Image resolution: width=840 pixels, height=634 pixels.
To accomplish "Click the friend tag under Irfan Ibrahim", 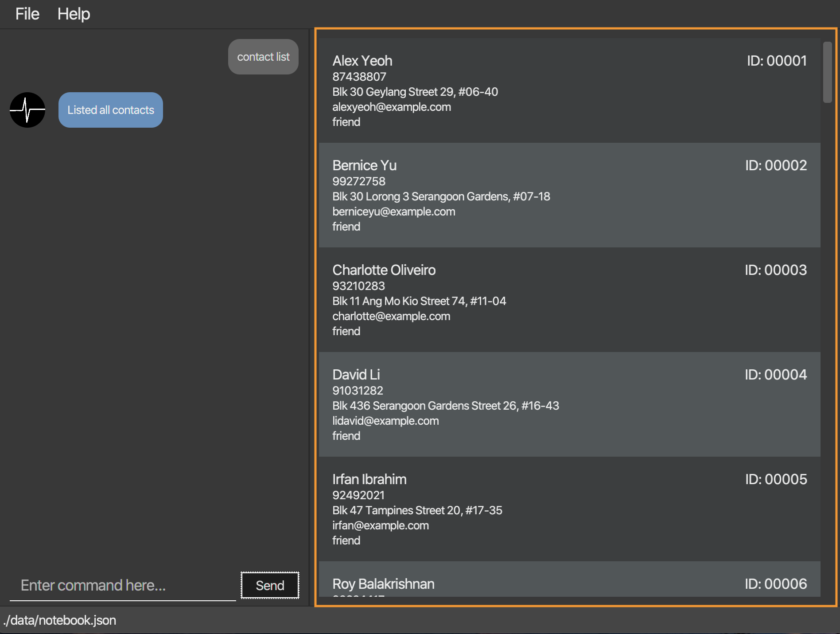I will (x=346, y=540).
